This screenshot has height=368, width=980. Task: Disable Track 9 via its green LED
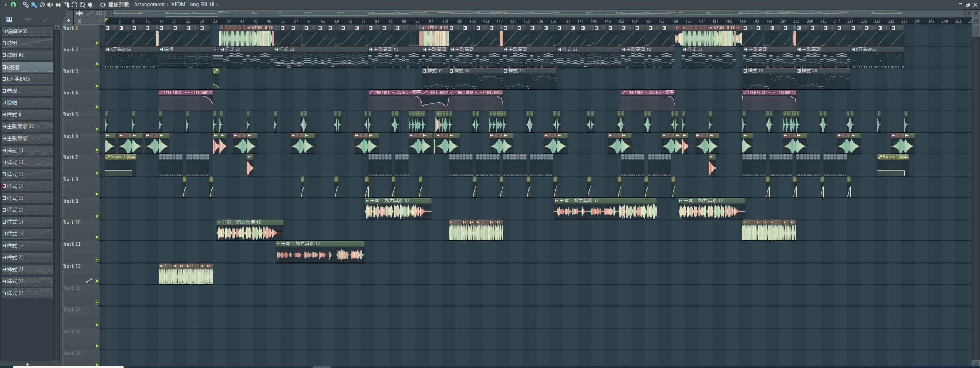point(96,216)
